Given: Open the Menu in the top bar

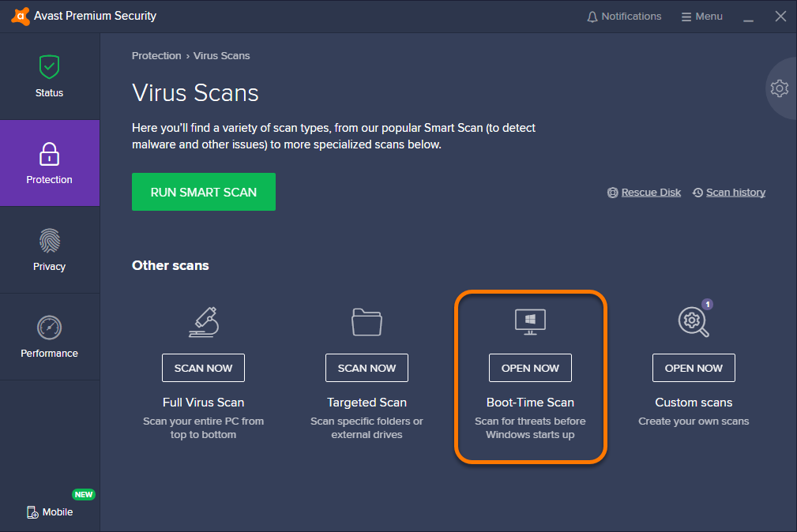Looking at the screenshot, I should 701,16.
